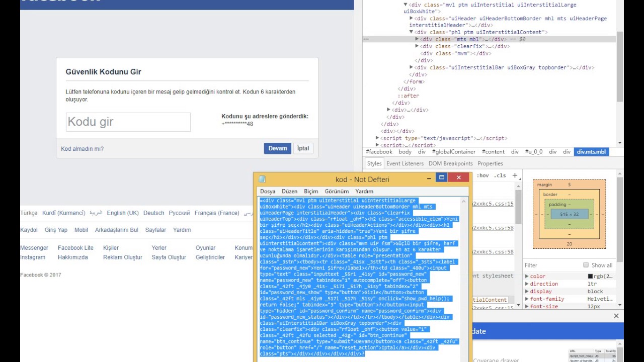Expand the uiHeader interstitialHeader div

pyautogui.click(x=411, y=19)
